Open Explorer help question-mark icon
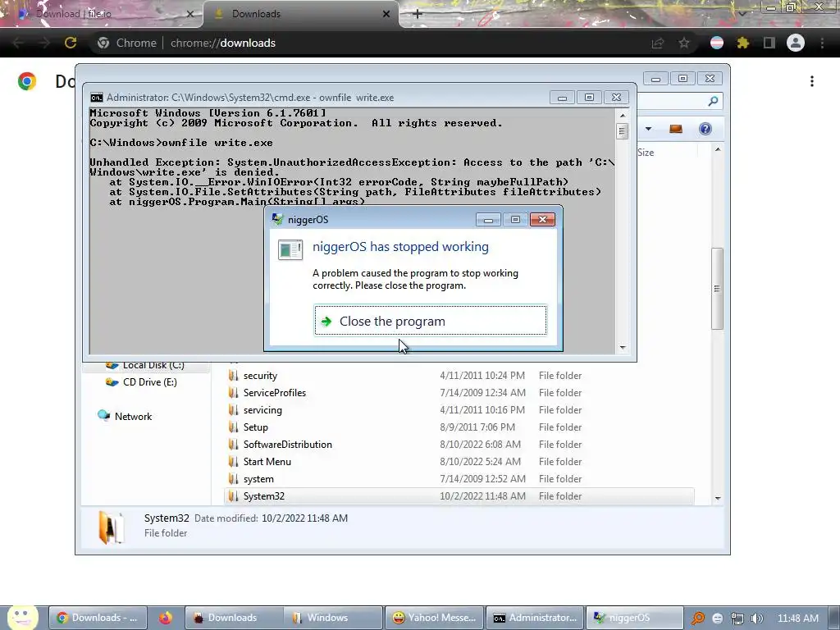 pyautogui.click(x=705, y=129)
